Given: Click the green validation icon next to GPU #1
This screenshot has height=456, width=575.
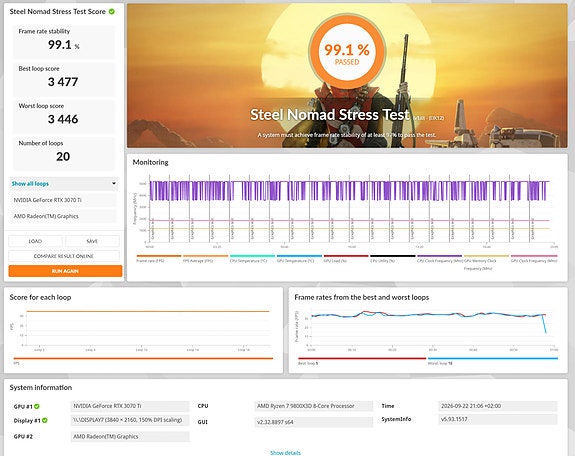Looking at the screenshot, I should [x=37, y=406].
